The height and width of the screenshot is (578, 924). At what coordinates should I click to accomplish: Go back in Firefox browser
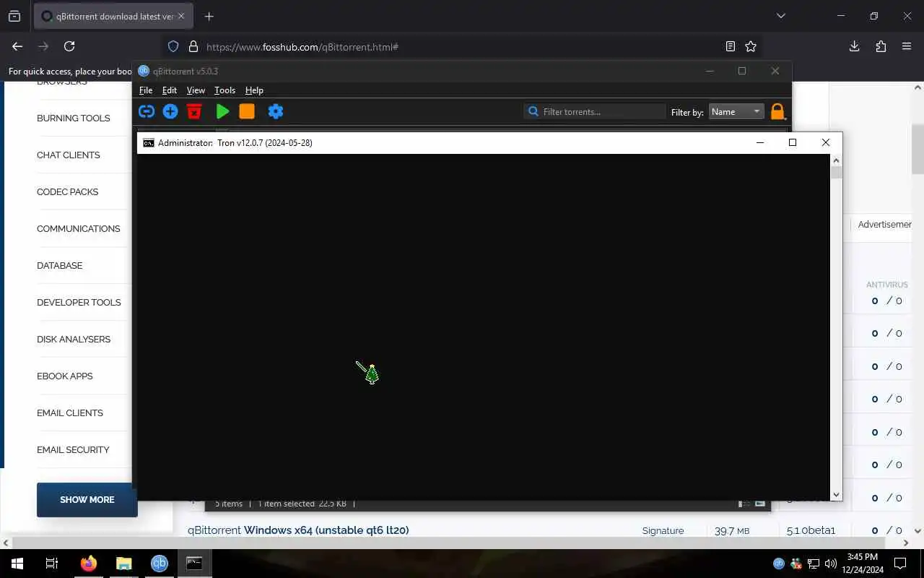coord(17,46)
